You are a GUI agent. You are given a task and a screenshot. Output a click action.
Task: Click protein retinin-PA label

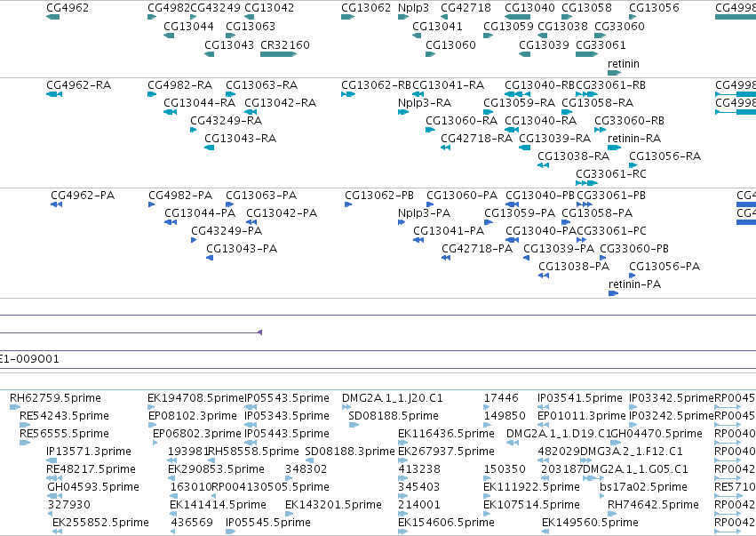(x=634, y=284)
